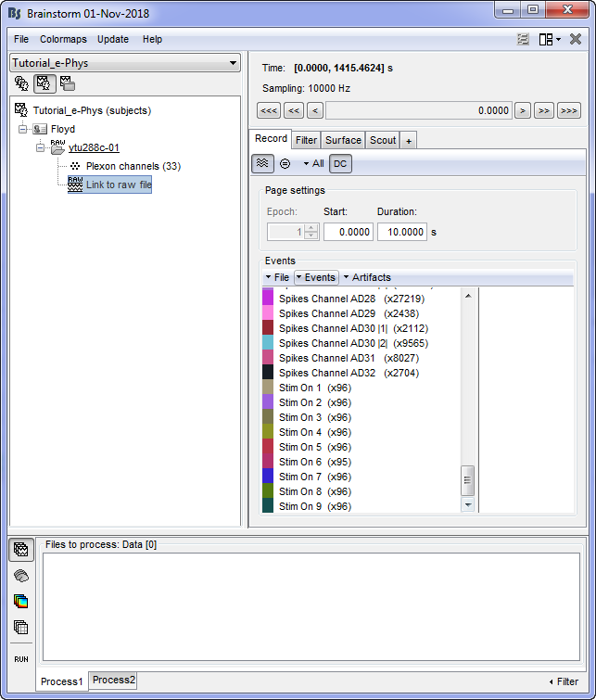
Task: Open the Colormaps menu
Action: click(63, 39)
